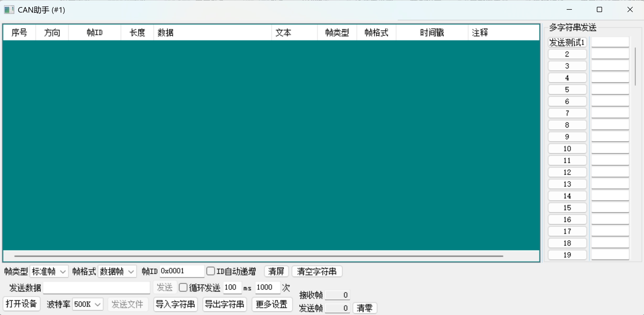Image resolution: width=644 pixels, height=315 pixels.
Task: Click the vertical scrollbar of 多字符串发送 panel
Action: (x=635, y=66)
